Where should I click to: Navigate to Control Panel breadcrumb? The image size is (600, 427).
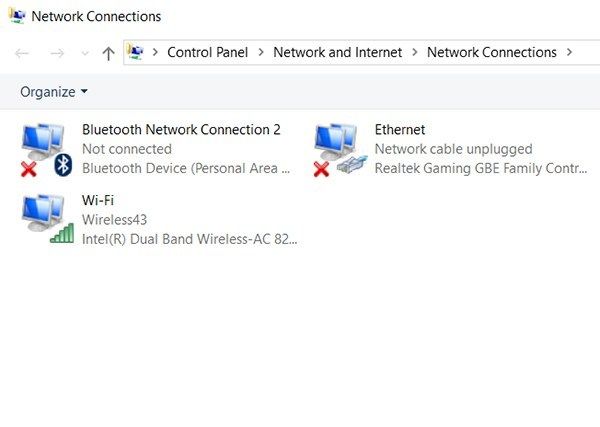tap(208, 52)
